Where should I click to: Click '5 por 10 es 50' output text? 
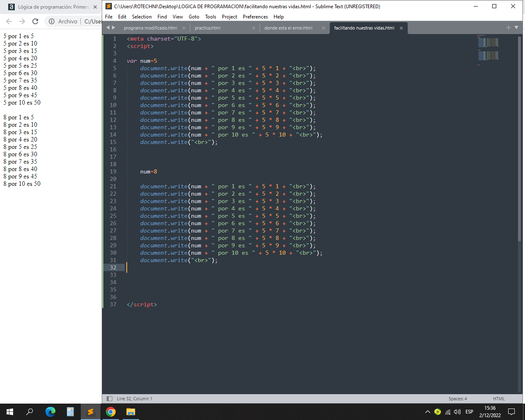click(x=22, y=103)
